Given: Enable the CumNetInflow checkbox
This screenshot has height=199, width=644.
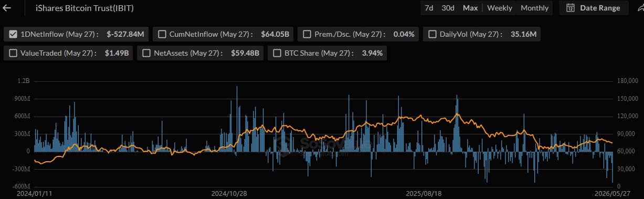Looking at the screenshot, I should pos(162,34).
